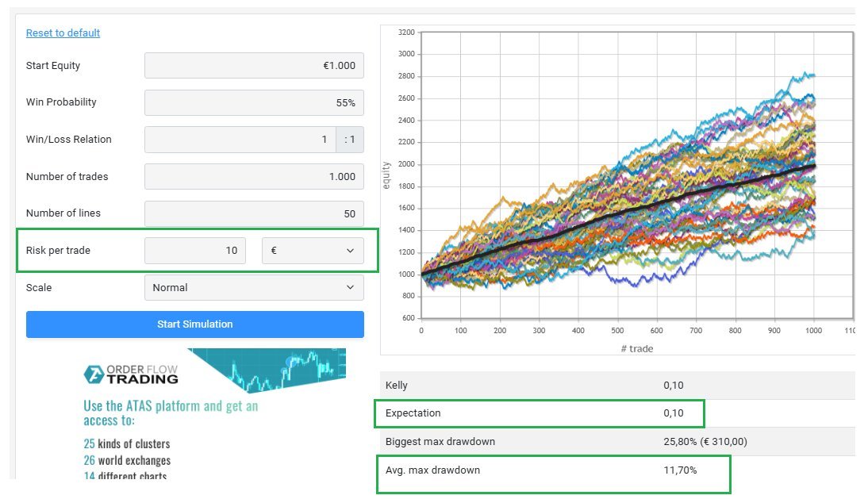Select the Win Probability field
868x499 pixels.
(x=254, y=102)
